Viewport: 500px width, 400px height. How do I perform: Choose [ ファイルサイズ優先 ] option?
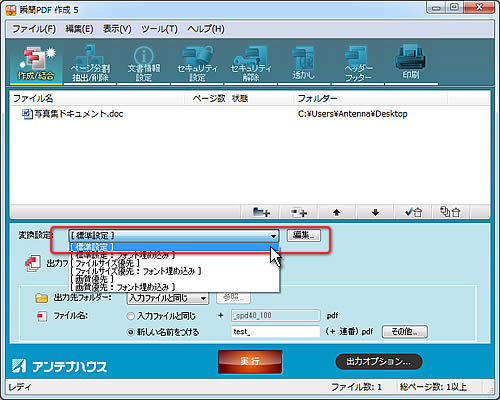pyautogui.click(x=174, y=263)
